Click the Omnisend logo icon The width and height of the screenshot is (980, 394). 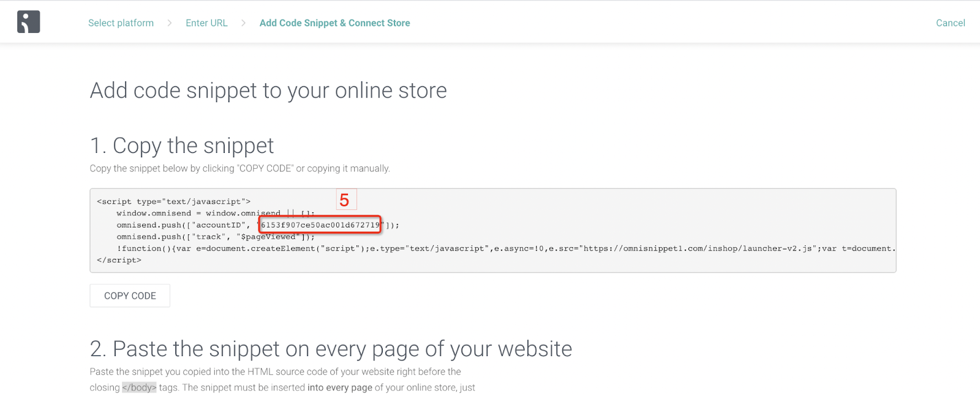click(29, 22)
